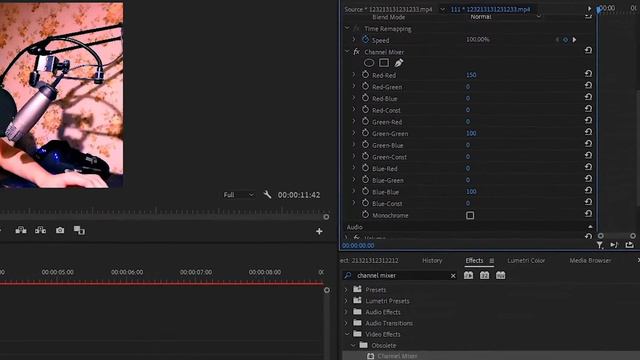Reset the Monochrome parameter

coord(588,213)
